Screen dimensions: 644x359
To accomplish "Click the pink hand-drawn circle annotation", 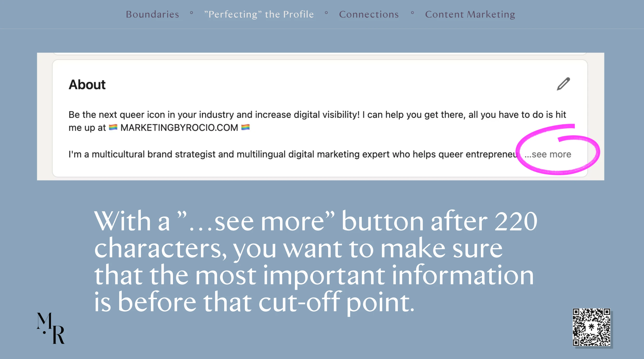I will (558, 150).
